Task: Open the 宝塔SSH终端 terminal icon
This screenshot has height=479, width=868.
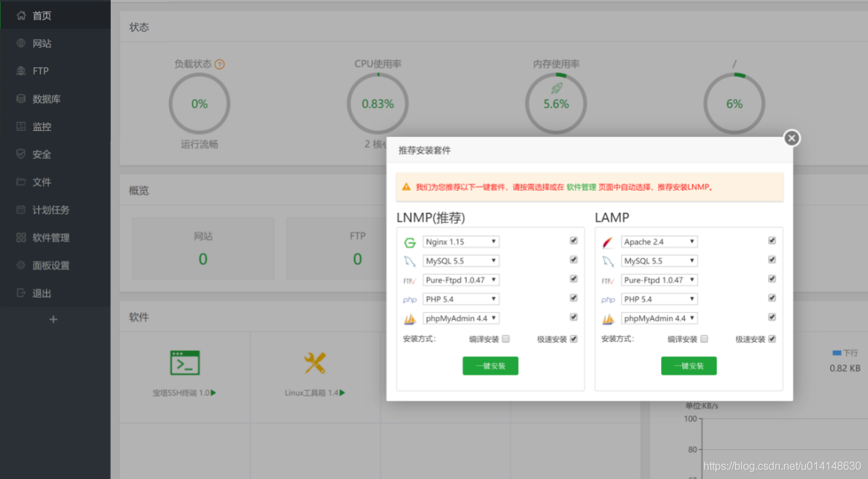Action: [185, 363]
